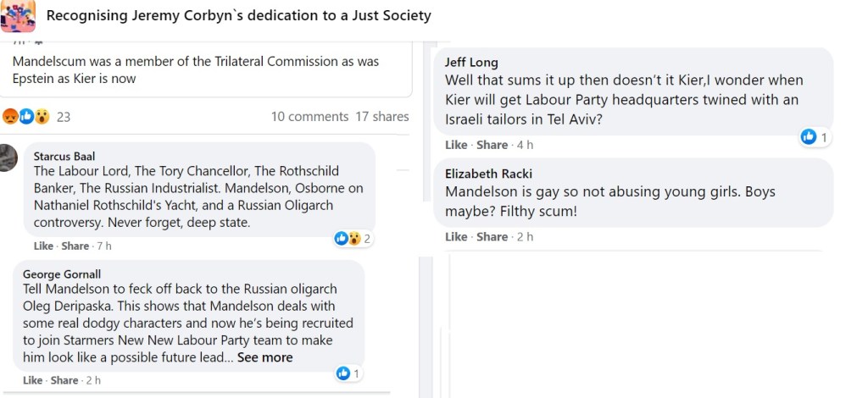Open the 10 comments list
Viewport: 868px width, 398px height.
pyautogui.click(x=309, y=117)
